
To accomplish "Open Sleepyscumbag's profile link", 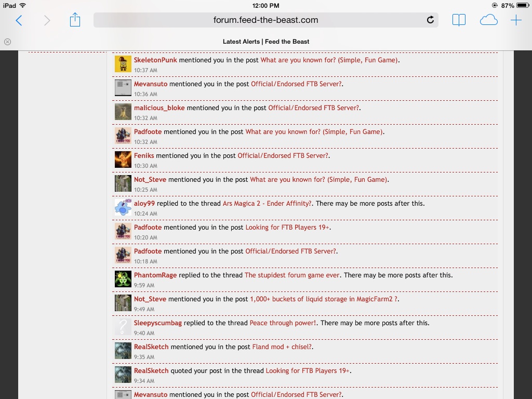I will pyautogui.click(x=158, y=323).
